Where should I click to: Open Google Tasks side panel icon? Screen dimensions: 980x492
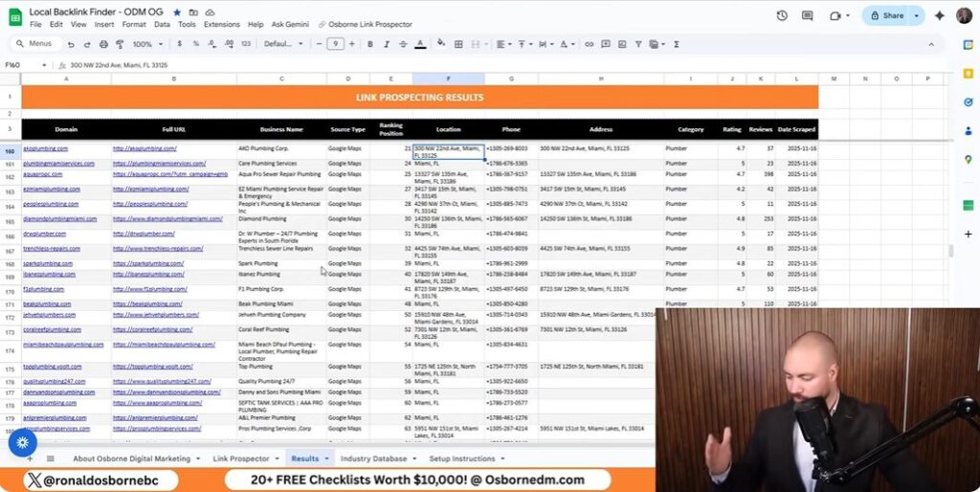click(x=969, y=101)
